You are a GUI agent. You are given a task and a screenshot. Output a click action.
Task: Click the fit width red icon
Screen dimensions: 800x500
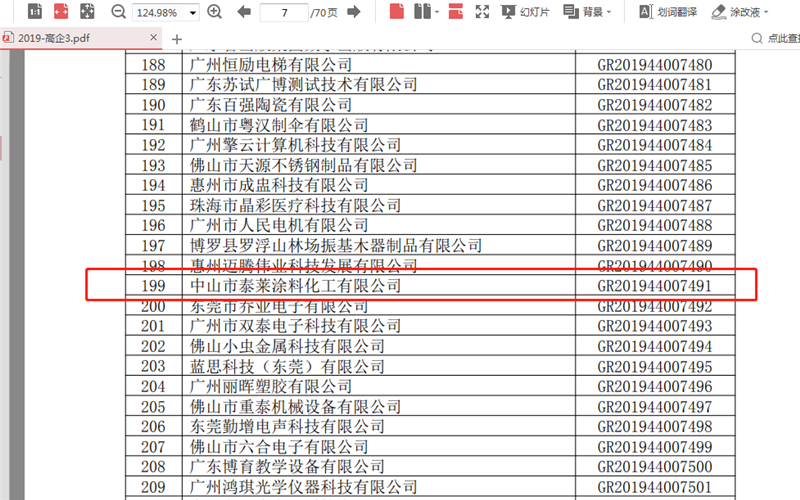pyautogui.click(x=61, y=11)
